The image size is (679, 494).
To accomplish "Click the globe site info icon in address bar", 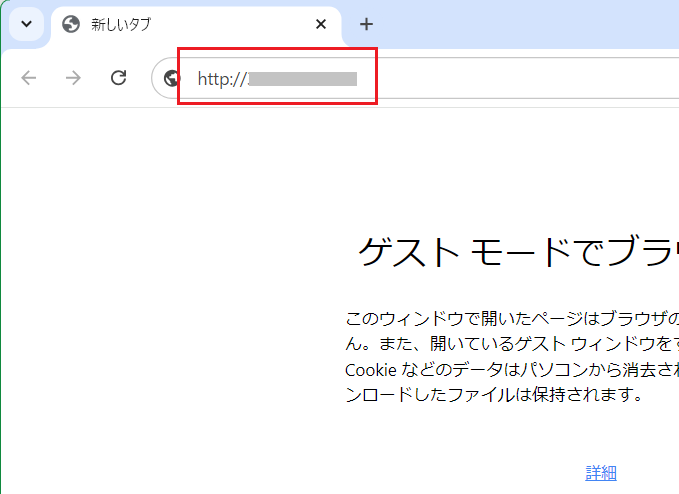I will 172,78.
